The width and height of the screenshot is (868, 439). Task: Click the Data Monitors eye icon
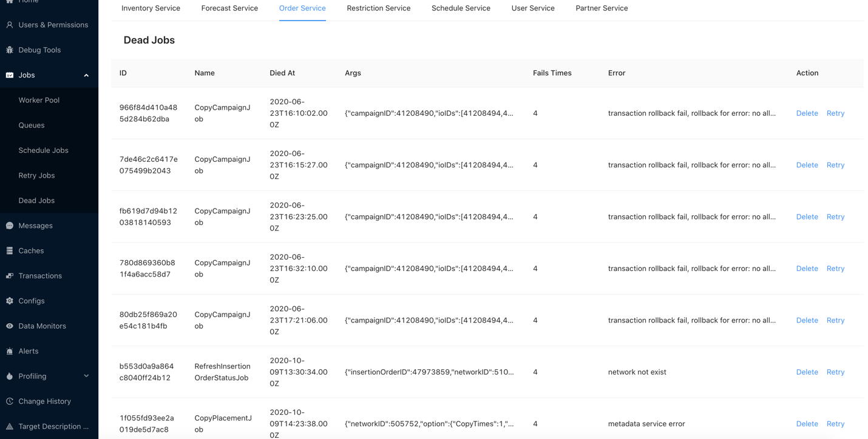(10, 326)
